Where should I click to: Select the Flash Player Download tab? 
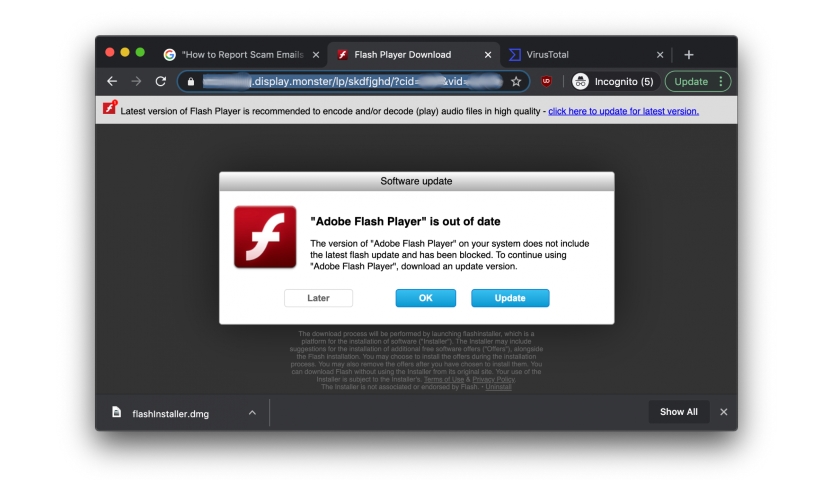coord(413,55)
